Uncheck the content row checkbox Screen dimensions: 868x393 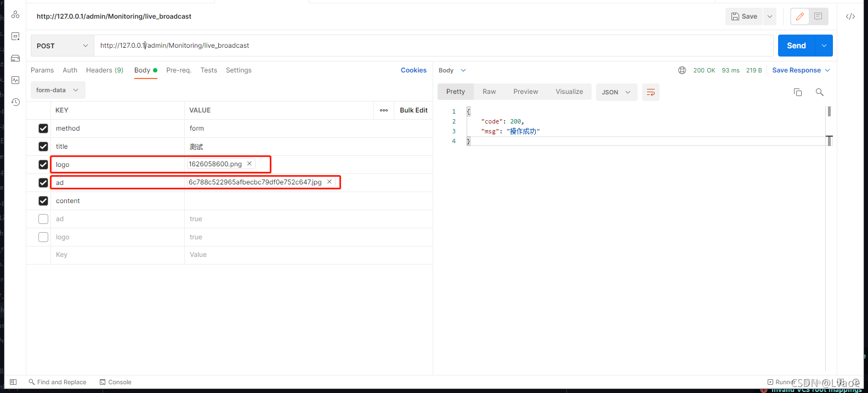click(x=43, y=201)
